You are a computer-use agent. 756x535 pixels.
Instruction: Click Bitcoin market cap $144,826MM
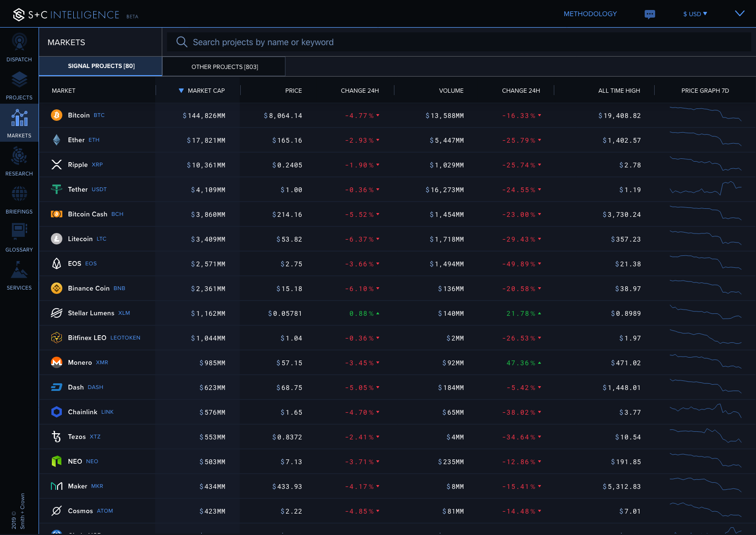coord(204,116)
